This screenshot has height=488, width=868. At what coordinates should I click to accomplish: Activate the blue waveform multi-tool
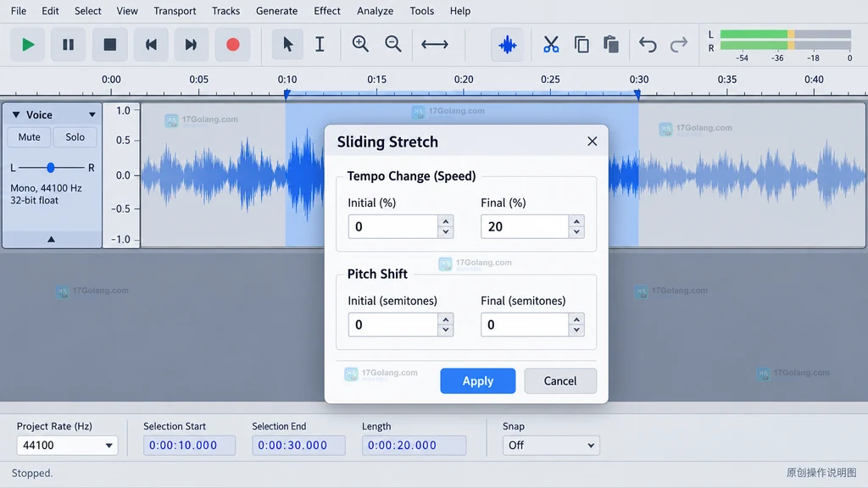pos(507,44)
